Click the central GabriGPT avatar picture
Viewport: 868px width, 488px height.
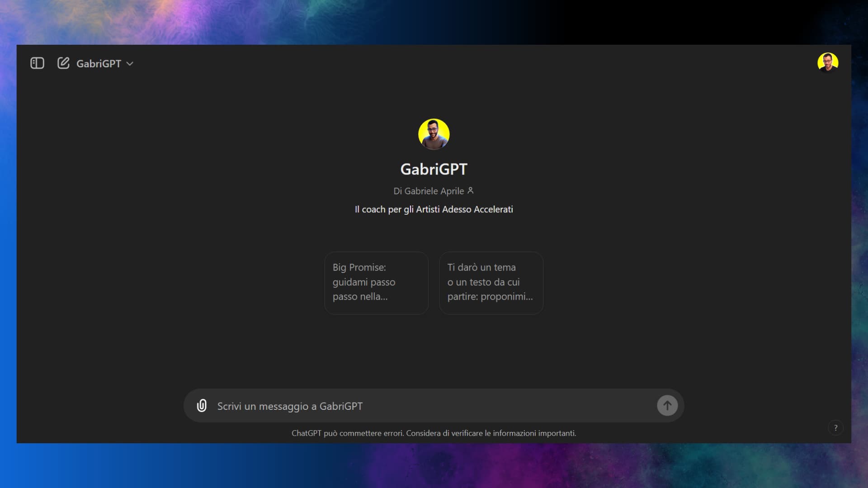[434, 134]
